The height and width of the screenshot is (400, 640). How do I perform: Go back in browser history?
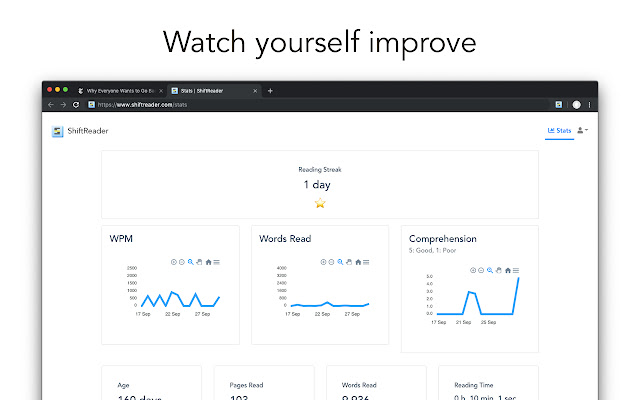click(51, 105)
